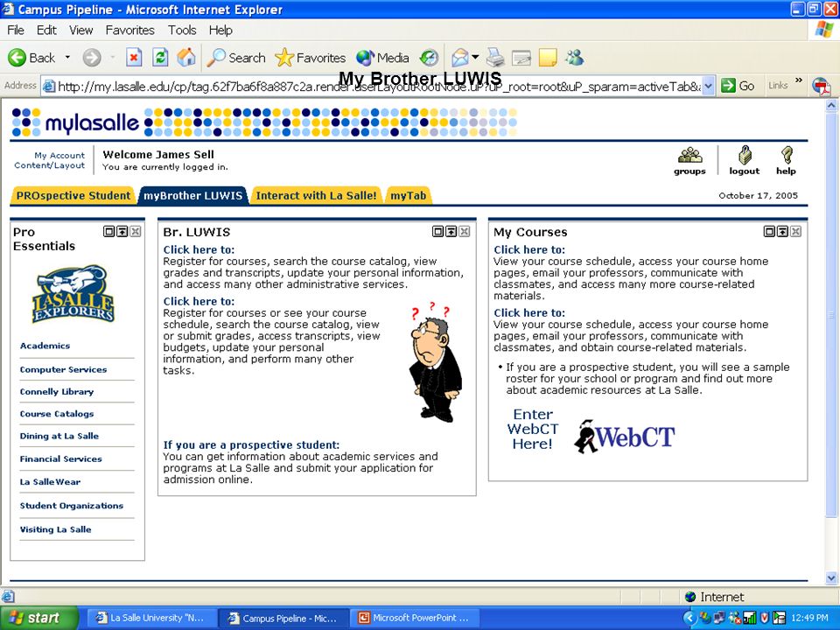Click the La Salle Explorers logo
This screenshot has height=630, width=840.
73,294
